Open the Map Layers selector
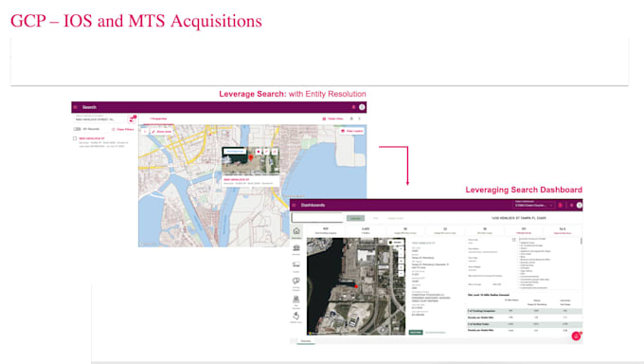This screenshot has width=644, height=364. pyautogui.click(x=352, y=131)
